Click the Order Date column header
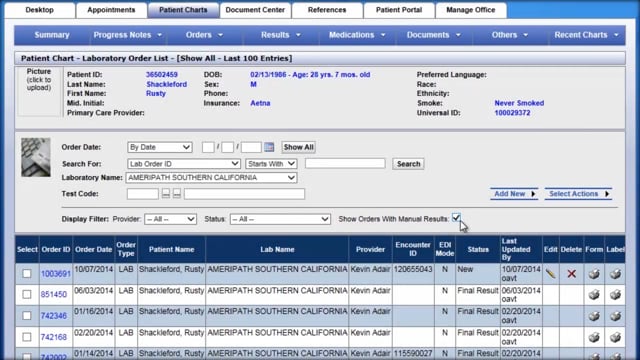Viewport: 640px width, 360px height. (x=93, y=249)
